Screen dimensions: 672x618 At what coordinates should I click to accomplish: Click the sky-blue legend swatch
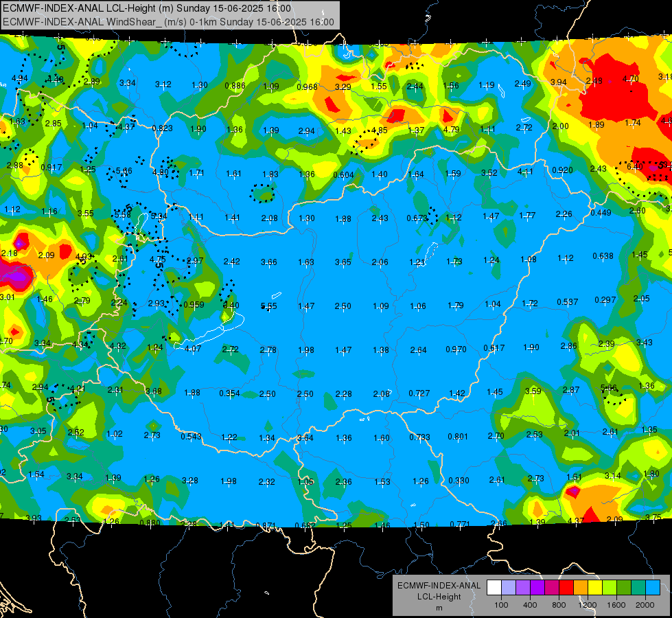[653, 587]
